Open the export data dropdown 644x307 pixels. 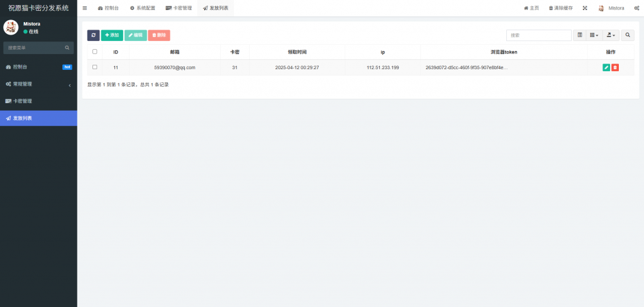611,35
